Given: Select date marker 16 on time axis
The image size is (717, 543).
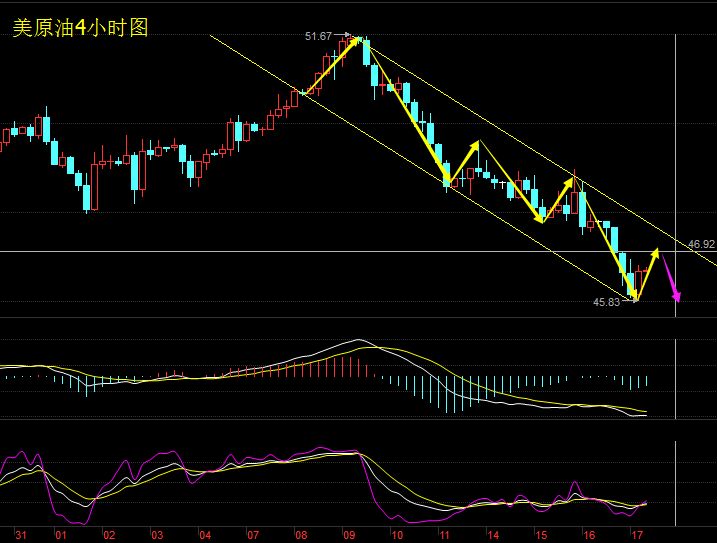Looking at the screenshot, I should pos(589,535).
